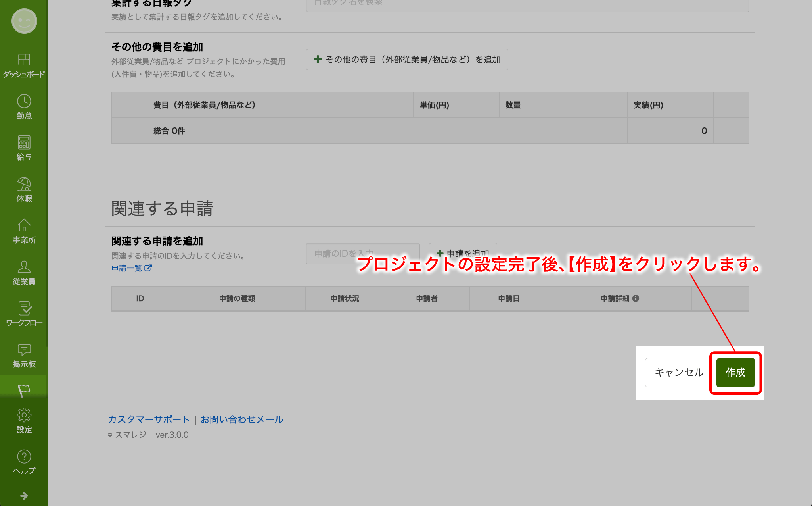
Task: Open the お問い合わせメール link
Action: 241,419
